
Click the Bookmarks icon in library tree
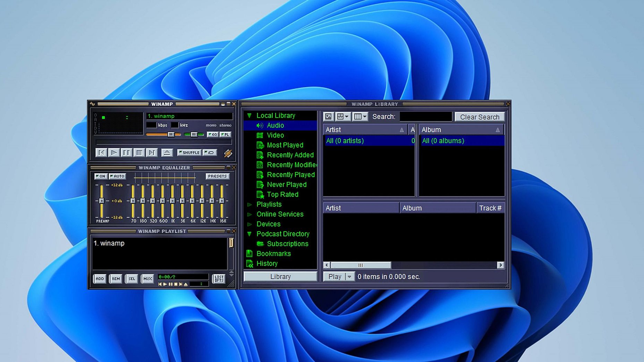click(x=249, y=254)
